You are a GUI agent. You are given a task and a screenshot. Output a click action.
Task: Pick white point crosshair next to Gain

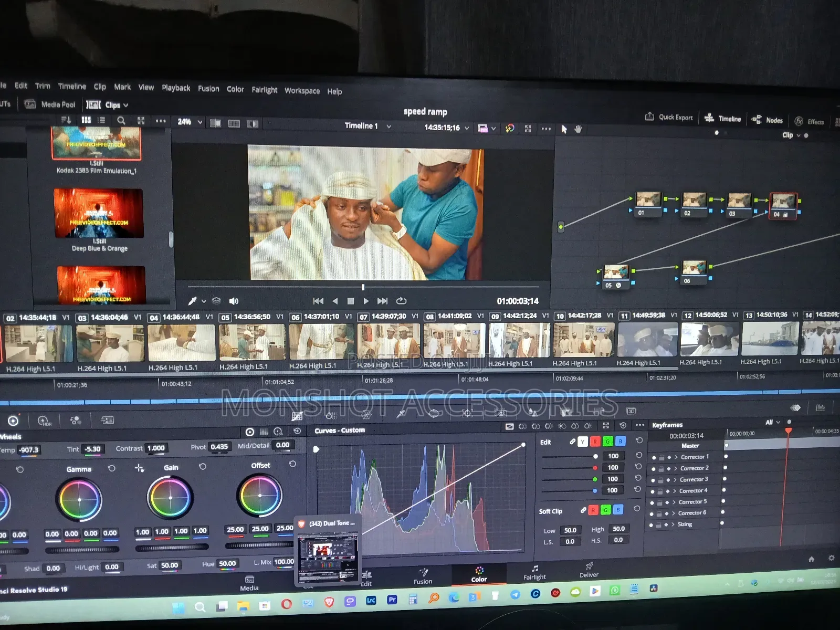(139, 468)
